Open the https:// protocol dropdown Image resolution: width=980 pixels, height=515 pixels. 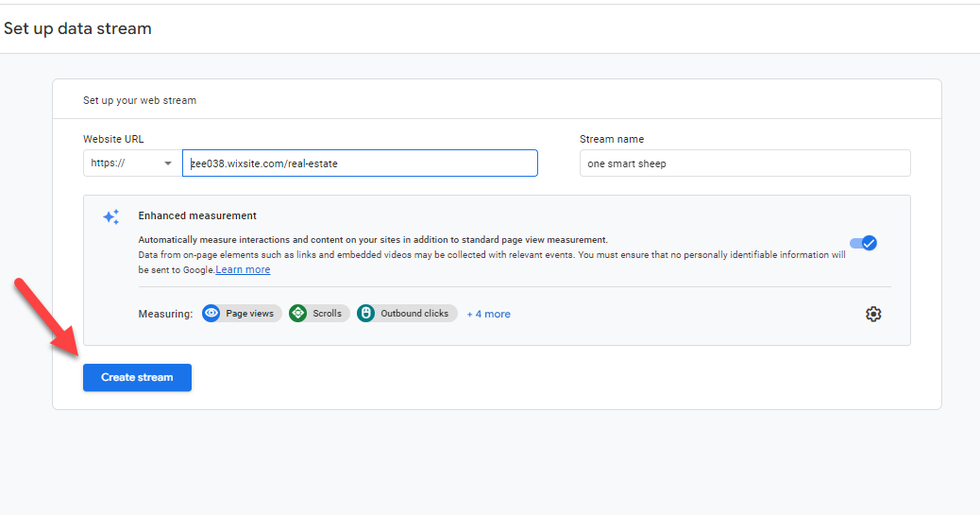(x=131, y=163)
